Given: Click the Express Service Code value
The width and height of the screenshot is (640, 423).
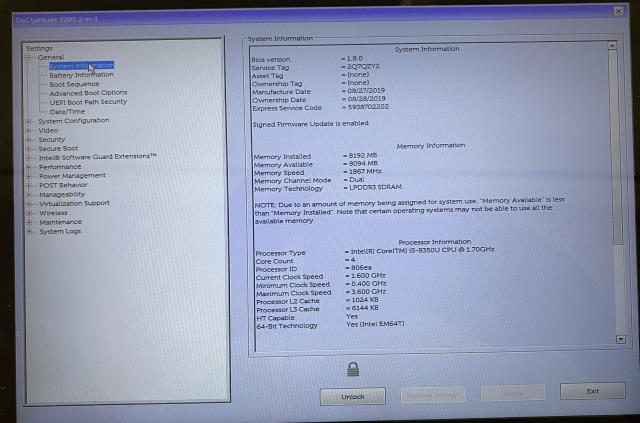Looking at the screenshot, I should point(368,107).
